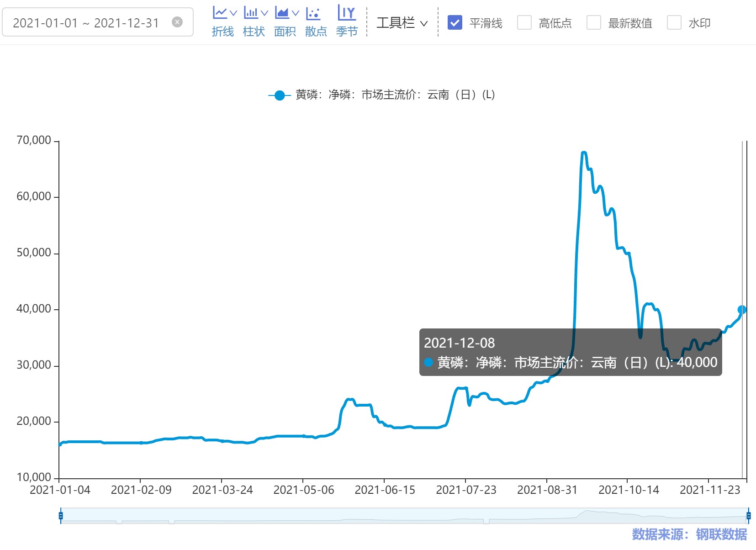756x550 pixels.
Task: Uncheck the 平滑线 checkbox
Action: 455,22
